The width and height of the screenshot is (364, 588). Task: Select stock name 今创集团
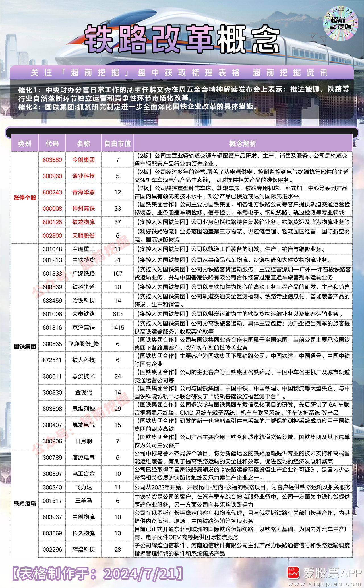(83, 160)
